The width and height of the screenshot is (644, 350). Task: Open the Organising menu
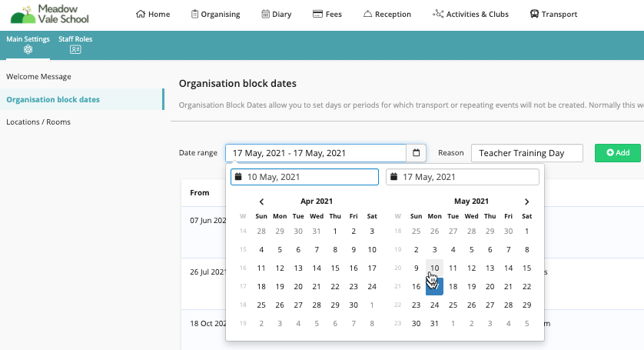[x=216, y=14]
